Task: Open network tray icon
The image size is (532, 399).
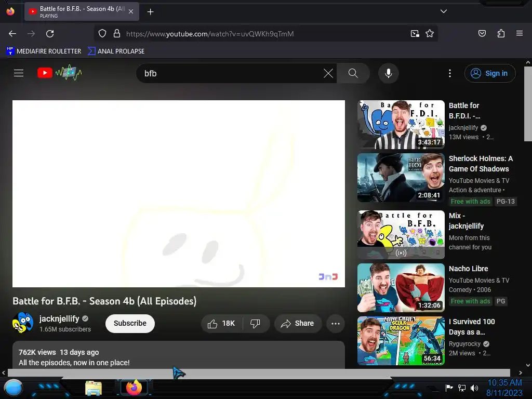Action: coord(462,388)
